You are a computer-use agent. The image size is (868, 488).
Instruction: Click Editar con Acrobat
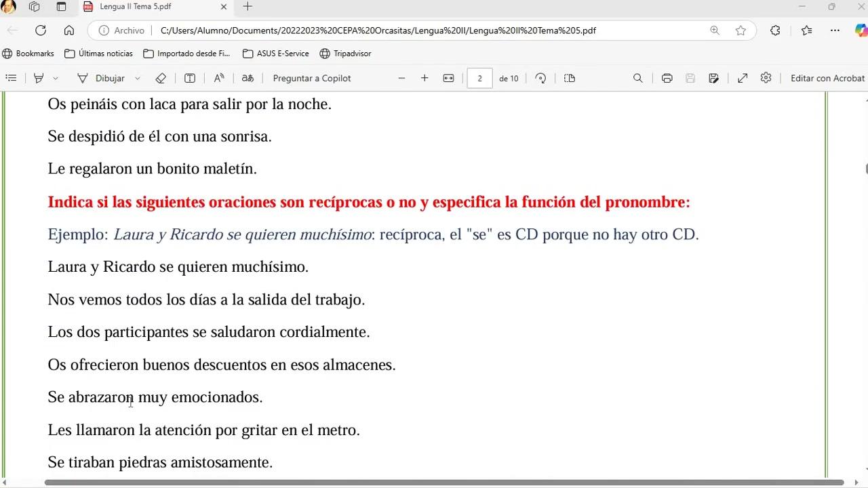pos(827,79)
